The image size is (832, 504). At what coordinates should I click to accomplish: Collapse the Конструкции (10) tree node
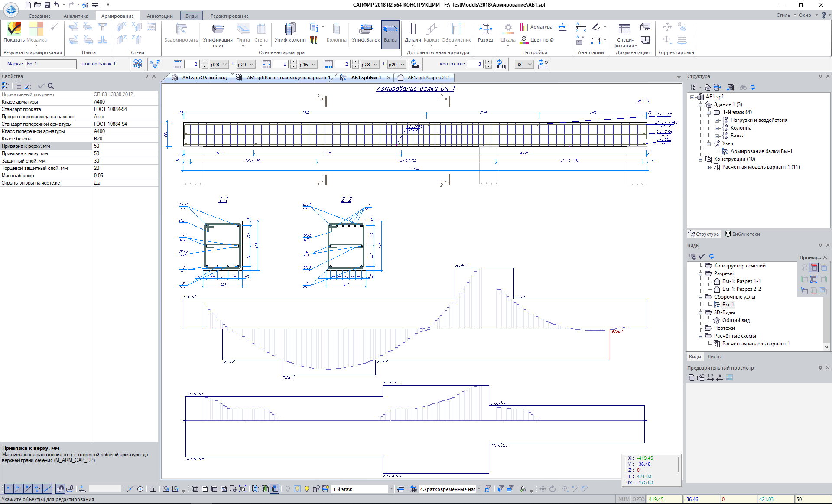(700, 159)
